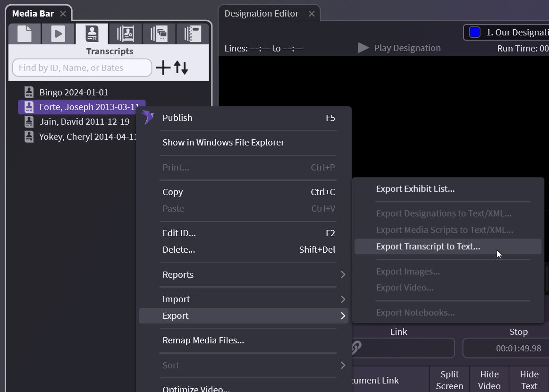Screen dimensions: 549x392
Task: Toggle Hide Text
Action: tap(529, 380)
